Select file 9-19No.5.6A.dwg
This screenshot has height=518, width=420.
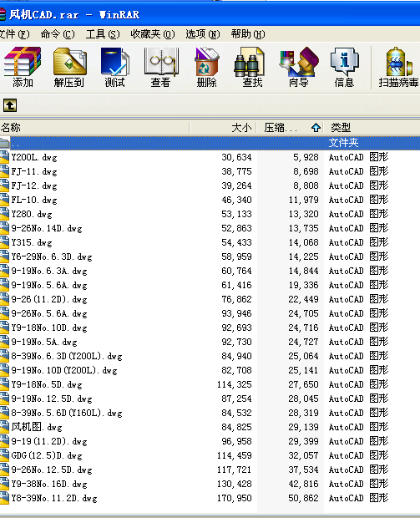point(49,285)
